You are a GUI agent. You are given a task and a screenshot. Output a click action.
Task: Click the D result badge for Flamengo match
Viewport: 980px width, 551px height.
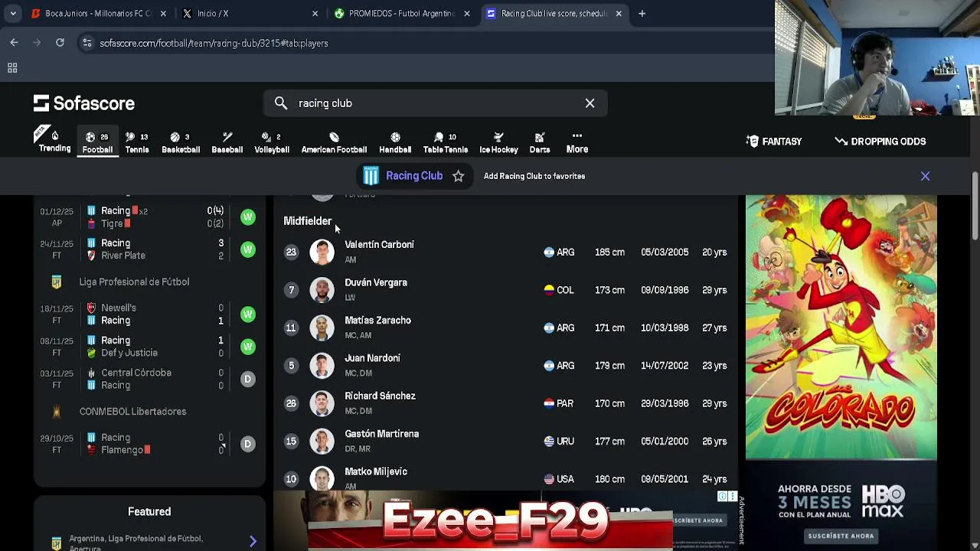pyautogui.click(x=247, y=444)
